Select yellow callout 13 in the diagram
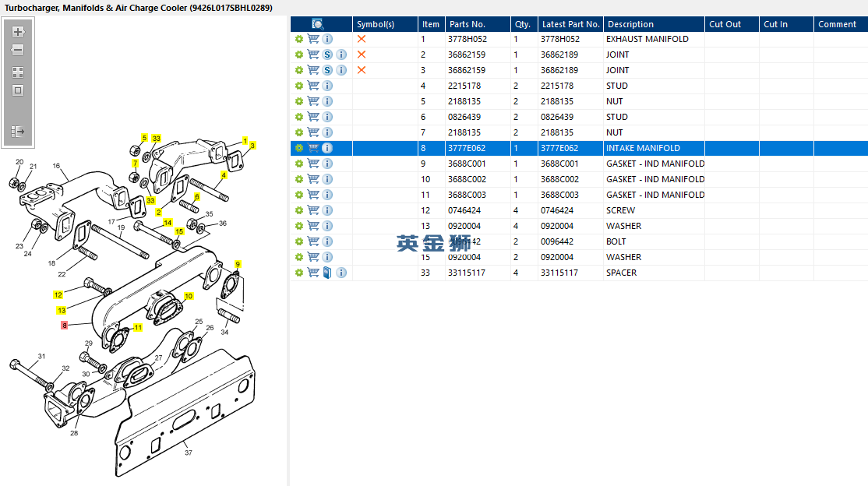The width and height of the screenshot is (868, 486). coord(62,311)
